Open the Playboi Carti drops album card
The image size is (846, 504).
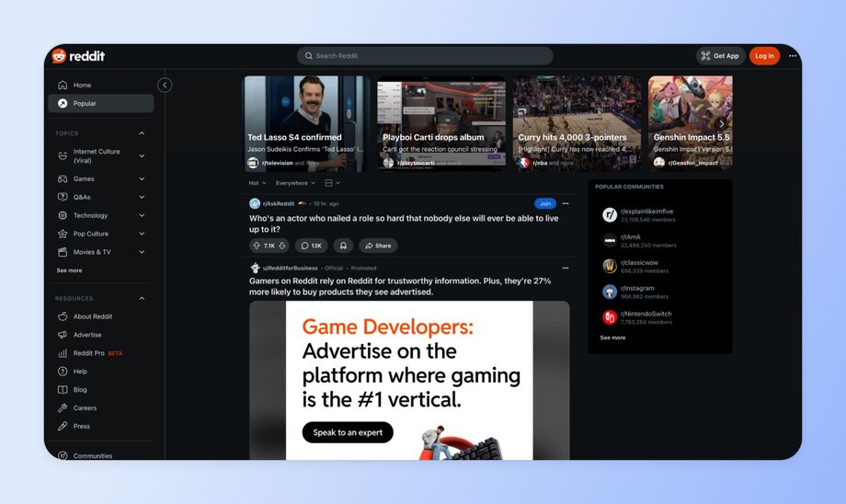click(x=442, y=123)
